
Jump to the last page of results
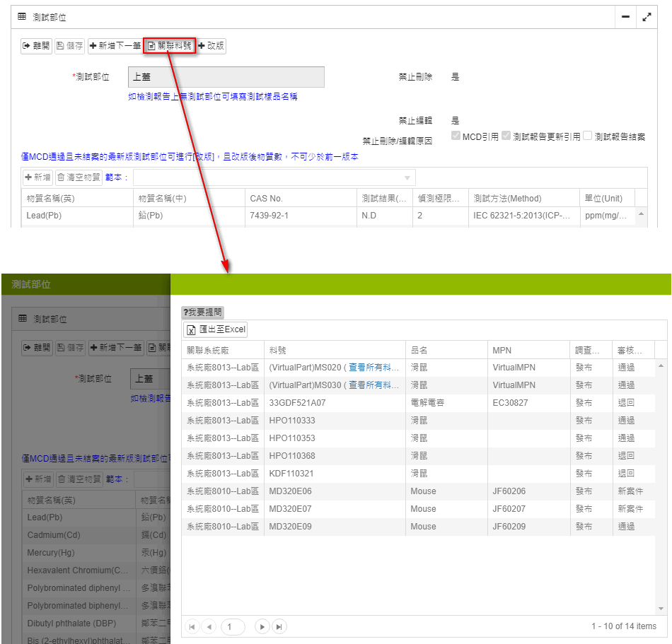tap(279, 626)
